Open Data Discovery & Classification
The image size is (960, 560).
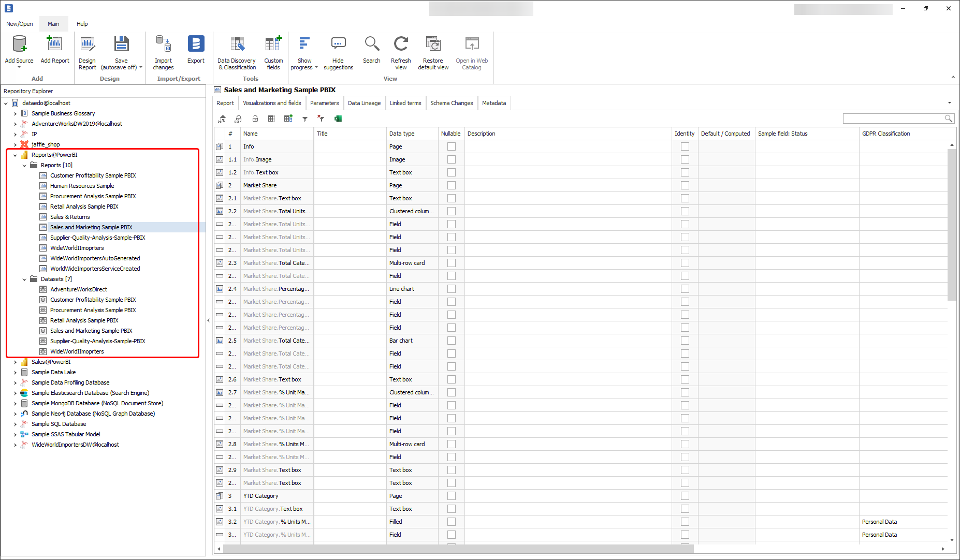tap(237, 51)
